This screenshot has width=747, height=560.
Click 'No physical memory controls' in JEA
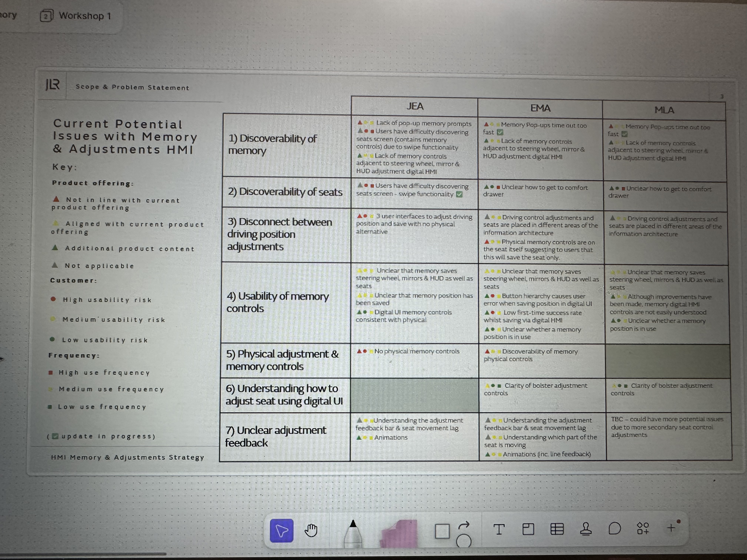click(417, 351)
